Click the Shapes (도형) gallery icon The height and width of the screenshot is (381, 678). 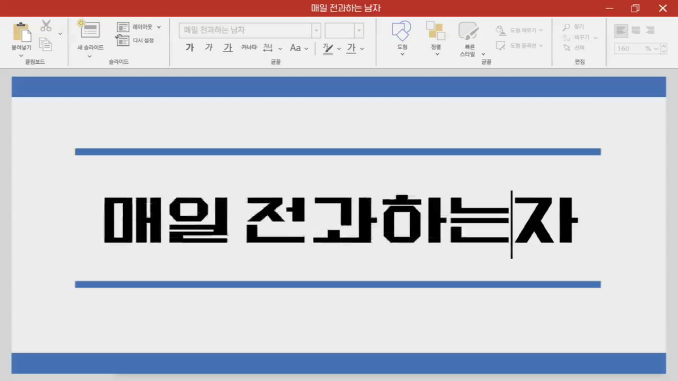401,31
